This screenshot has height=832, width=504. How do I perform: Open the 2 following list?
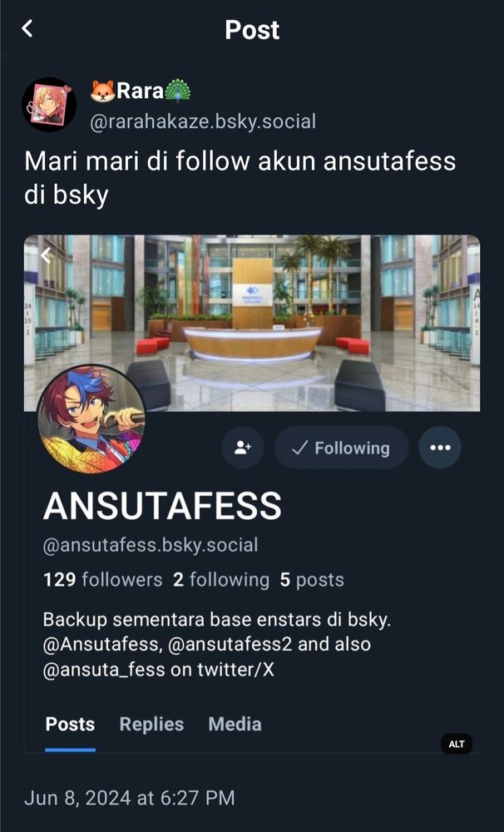[x=221, y=579]
